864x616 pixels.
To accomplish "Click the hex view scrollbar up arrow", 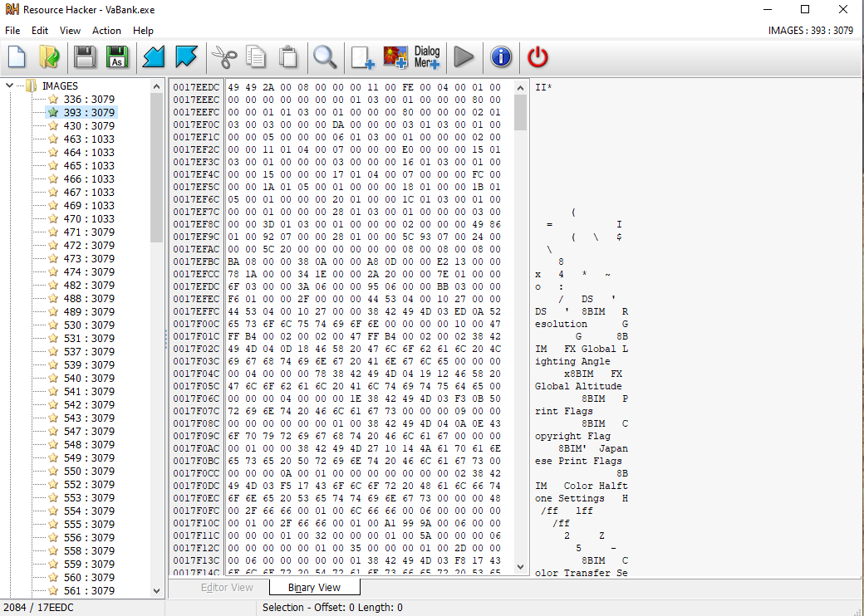I will point(520,87).
